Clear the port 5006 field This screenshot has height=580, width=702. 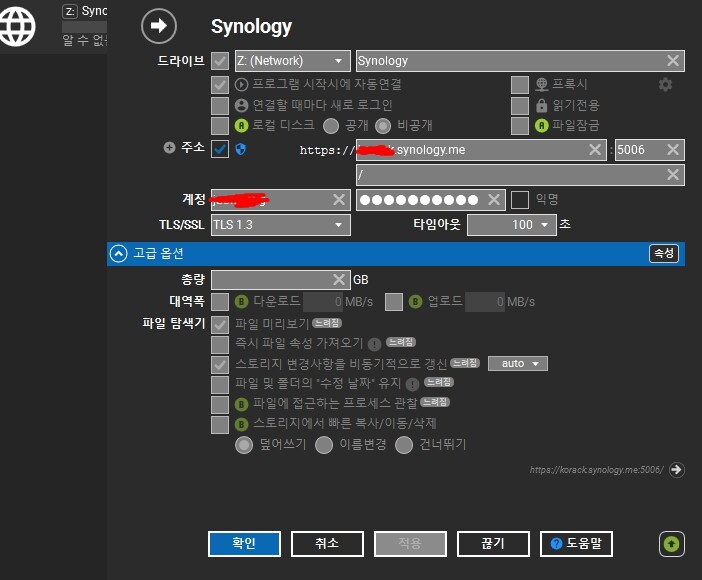pyautogui.click(x=673, y=150)
